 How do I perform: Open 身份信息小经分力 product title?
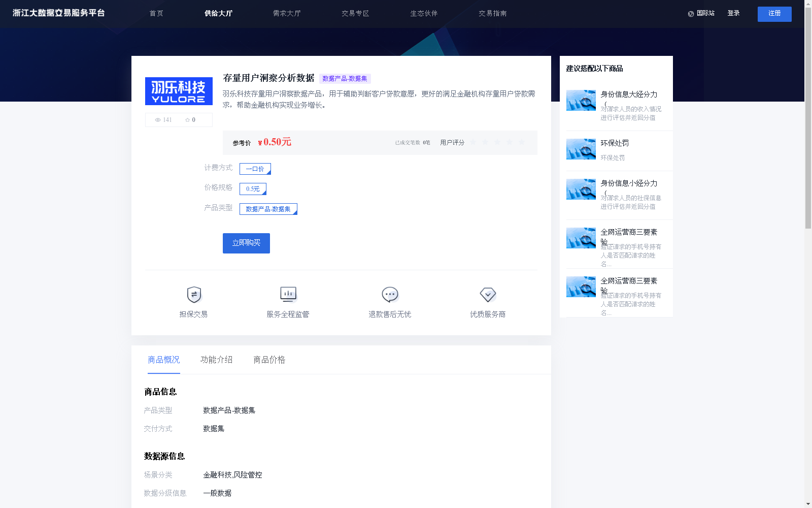pos(629,183)
